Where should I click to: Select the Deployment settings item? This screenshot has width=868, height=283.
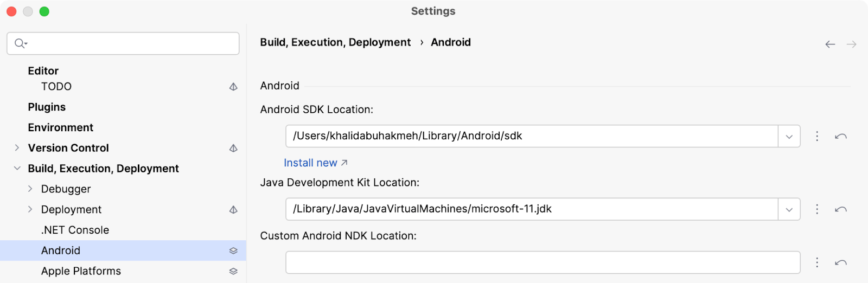72,210
